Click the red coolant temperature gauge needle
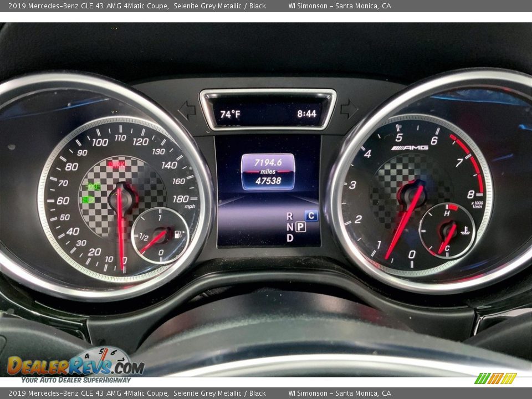The image size is (532, 399). click(447, 239)
